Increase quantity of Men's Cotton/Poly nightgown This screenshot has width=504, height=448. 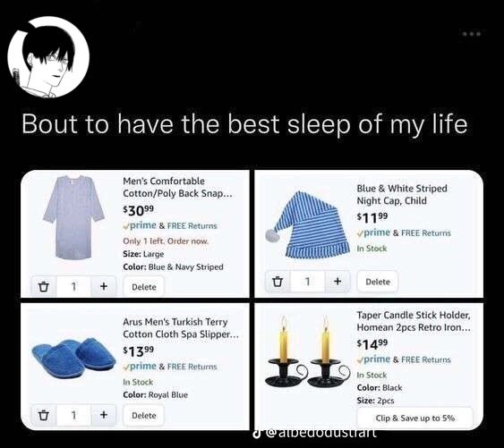[103, 286]
